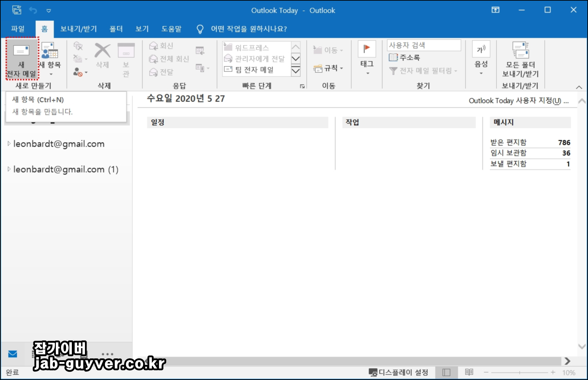Click the 어떤 작업을 원하시나요? search box
588x380 pixels.
point(249,29)
